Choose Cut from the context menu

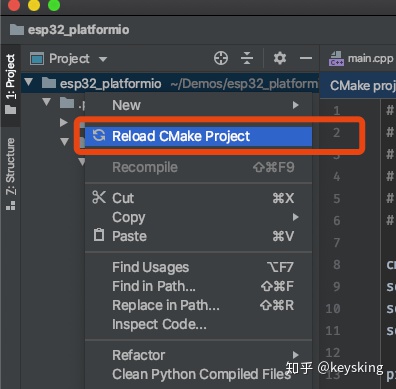pyautogui.click(x=198, y=198)
